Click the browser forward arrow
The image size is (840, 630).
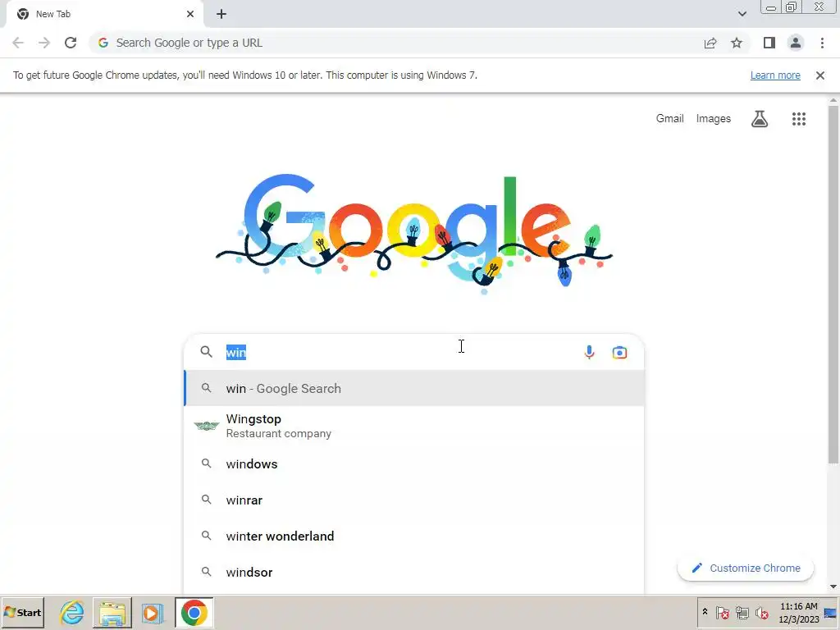[44, 43]
